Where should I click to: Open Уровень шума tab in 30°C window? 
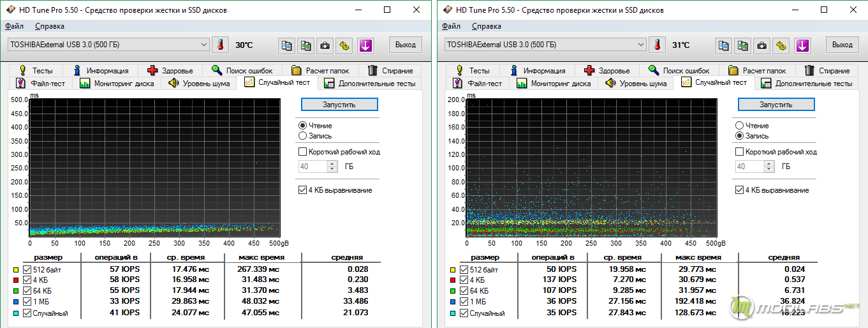click(199, 84)
